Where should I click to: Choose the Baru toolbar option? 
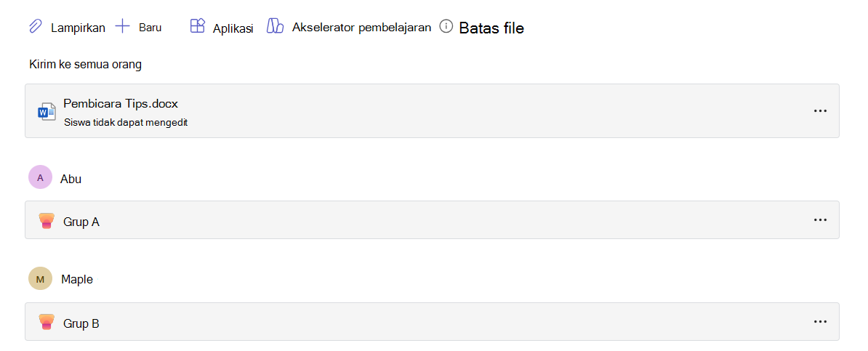(x=150, y=28)
